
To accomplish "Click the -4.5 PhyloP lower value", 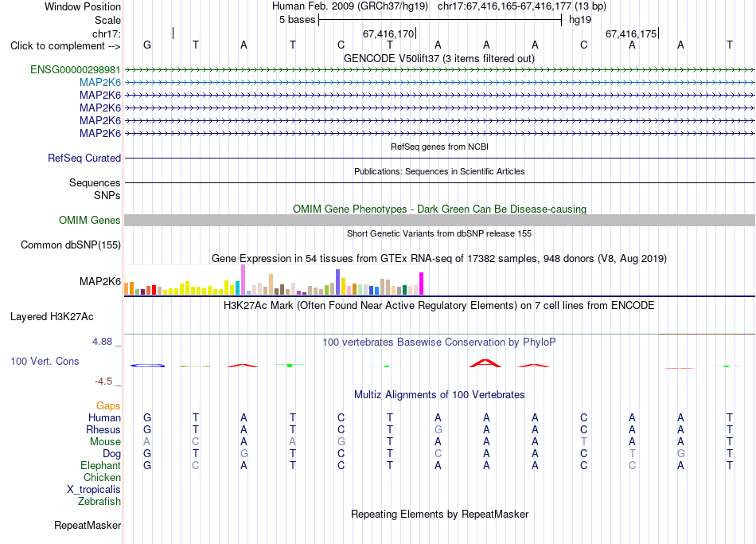I will click(x=103, y=382).
